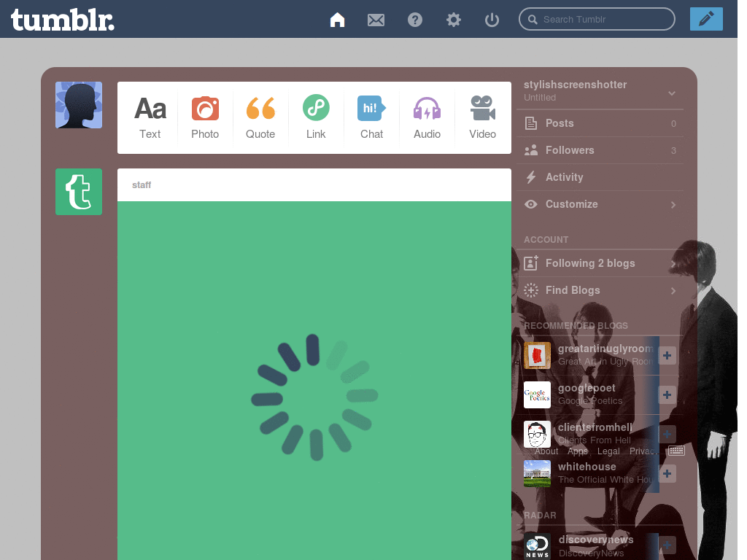This screenshot has width=747, height=560.
Task: Expand the Find Blogs chevron arrow
Action: pos(673,290)
